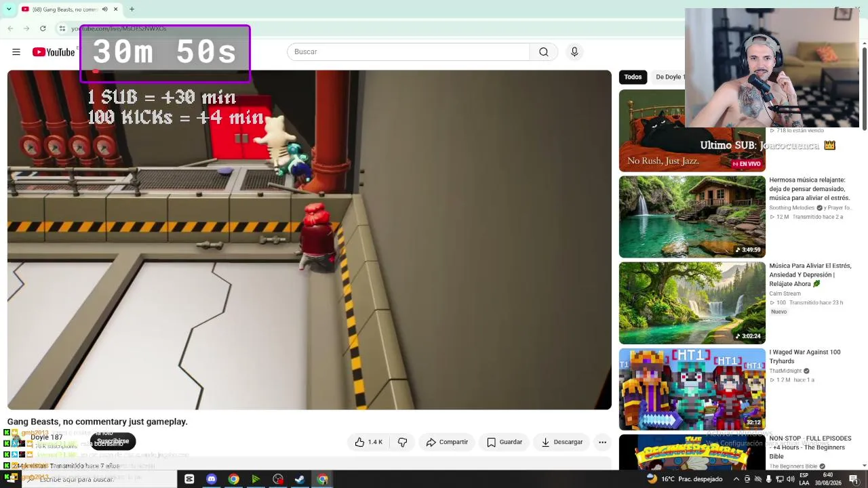Image resolution: width=868 pixels, height=488 pixels.
Task: Go to YouTube home via logo
Action: click(54, 52)
